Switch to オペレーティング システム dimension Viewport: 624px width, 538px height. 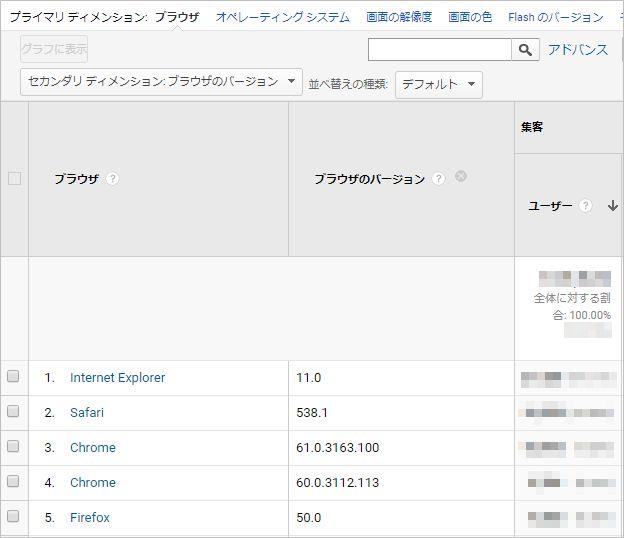pyautogui.click(x=283, y=17)
